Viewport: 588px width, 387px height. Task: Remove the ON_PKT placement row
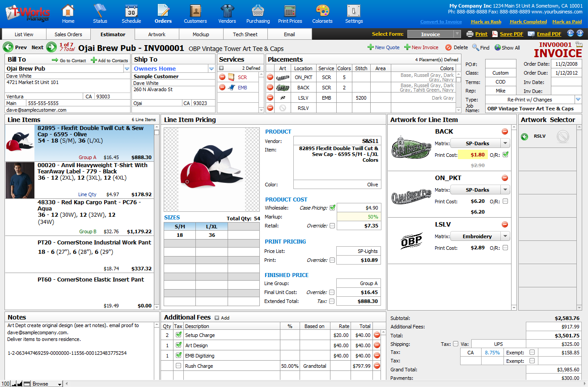pyautogui.click(x=270, y=77)
